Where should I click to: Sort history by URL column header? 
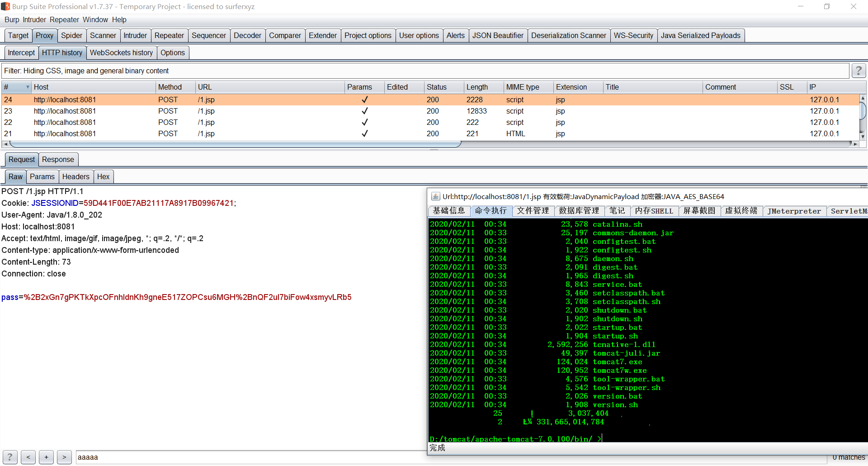pyautogui.click(x=270, y=87)
